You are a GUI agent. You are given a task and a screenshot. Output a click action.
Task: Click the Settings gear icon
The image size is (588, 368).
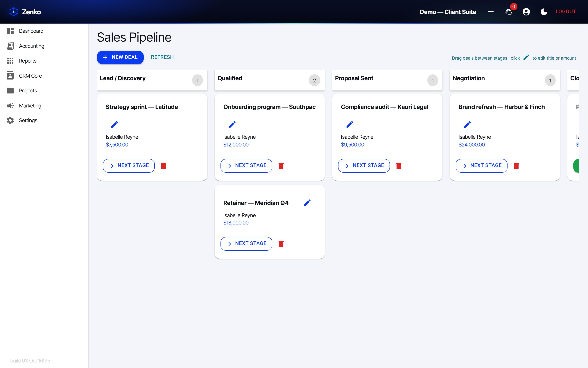(10, 120)
